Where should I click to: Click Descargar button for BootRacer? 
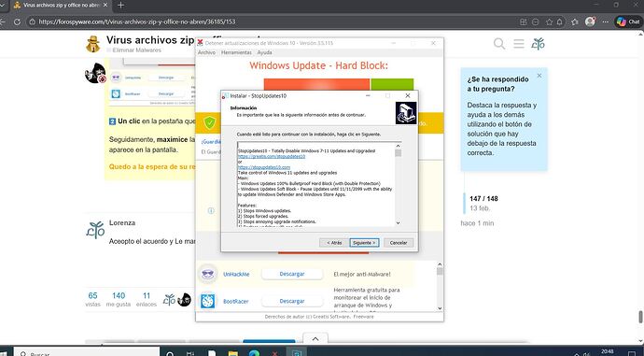(x=292, y=301)
